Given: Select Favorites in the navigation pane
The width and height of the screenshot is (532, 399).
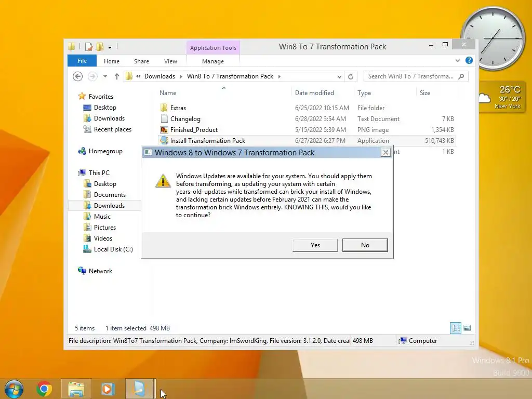Looking at the screenshot, I should [x=101, y=96].
